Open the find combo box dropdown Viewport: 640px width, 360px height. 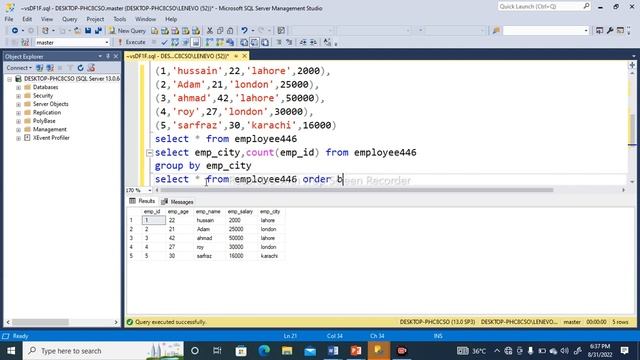(x=586, y=31)
